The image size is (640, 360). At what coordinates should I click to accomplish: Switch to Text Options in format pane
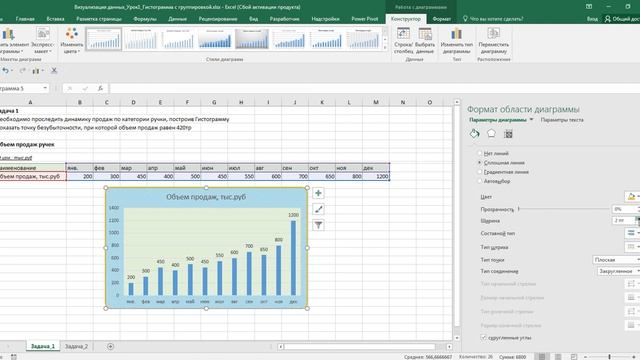[x=562, y=120]
